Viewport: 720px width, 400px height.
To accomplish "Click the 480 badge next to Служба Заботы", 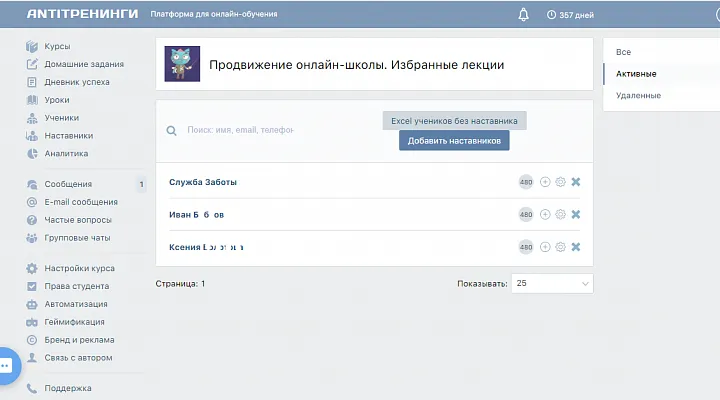I will (526, 182).
